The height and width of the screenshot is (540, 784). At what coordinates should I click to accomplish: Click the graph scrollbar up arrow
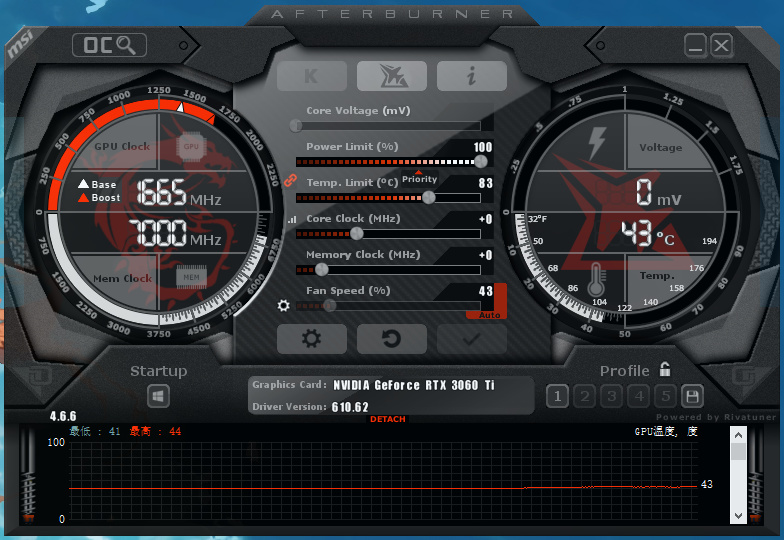point(738,435)
